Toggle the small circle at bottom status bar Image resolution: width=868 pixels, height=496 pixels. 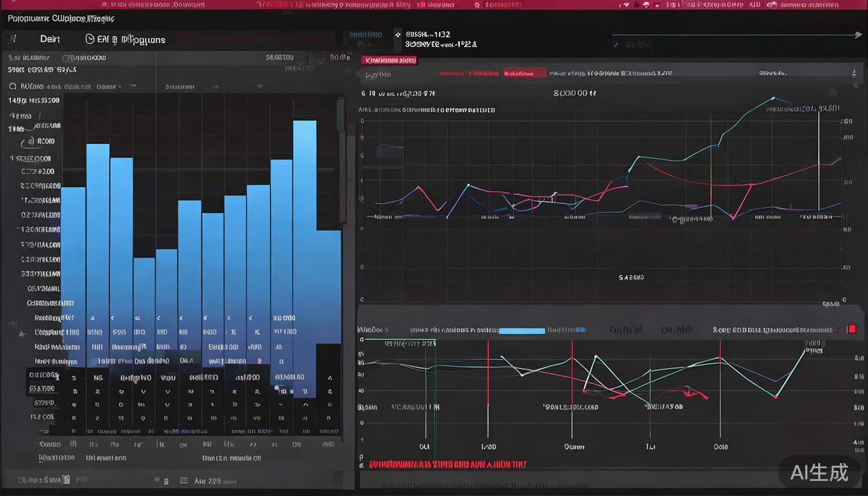click(x=157, y=480)
